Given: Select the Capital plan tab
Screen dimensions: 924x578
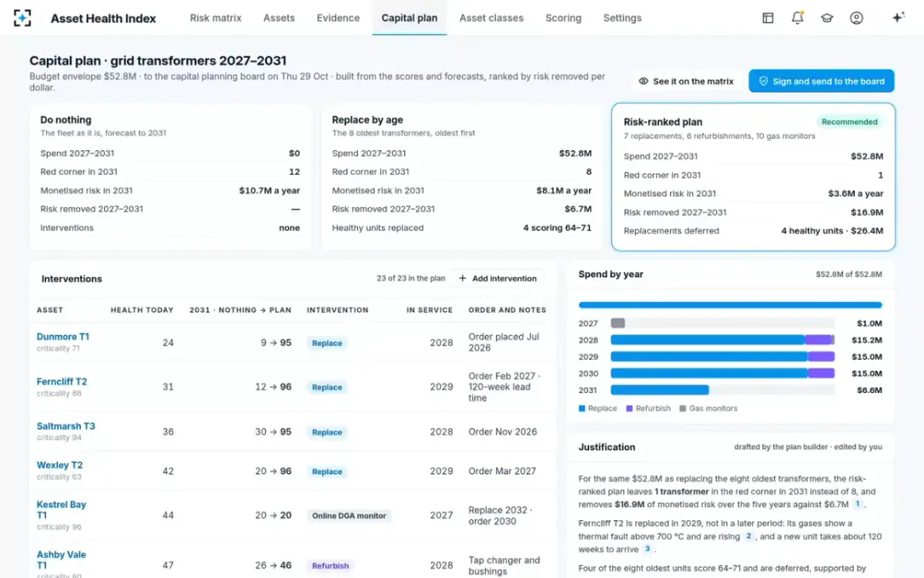Looking at the screenshot, I should (410, 18).
